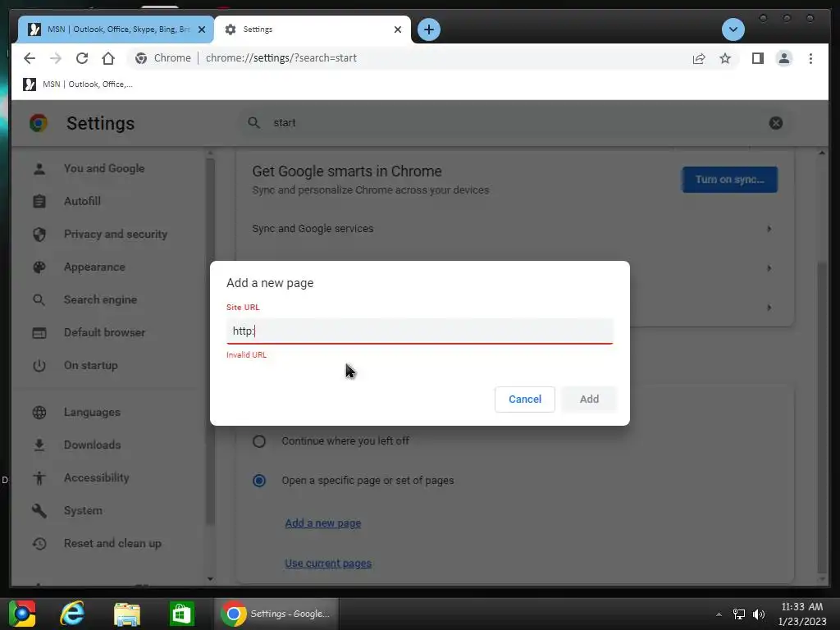Open the profile avatar icon
The height and width of the screenshot is (630, 840).
[783, 58]
